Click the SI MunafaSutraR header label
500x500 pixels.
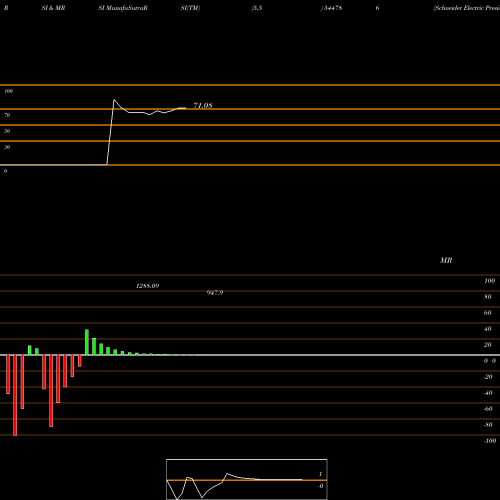[x=123, y=8]
